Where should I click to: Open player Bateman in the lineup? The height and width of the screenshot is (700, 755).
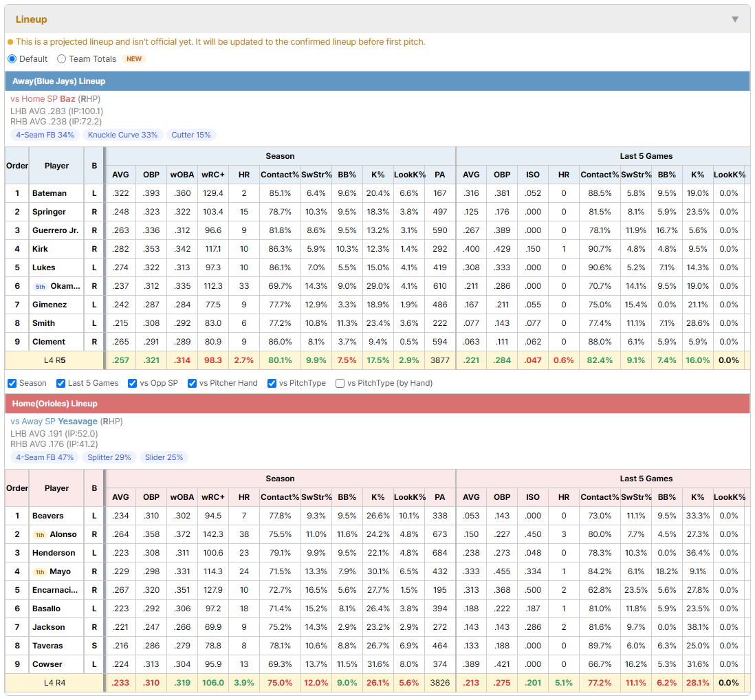50,193
